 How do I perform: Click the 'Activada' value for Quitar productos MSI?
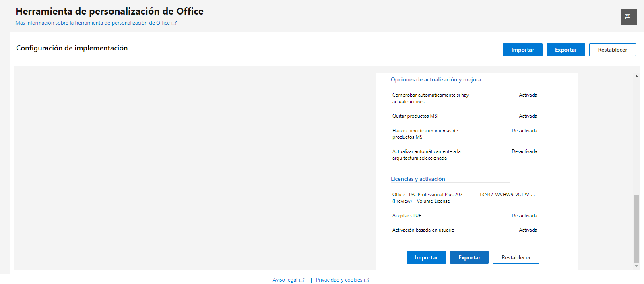(528, 116)
